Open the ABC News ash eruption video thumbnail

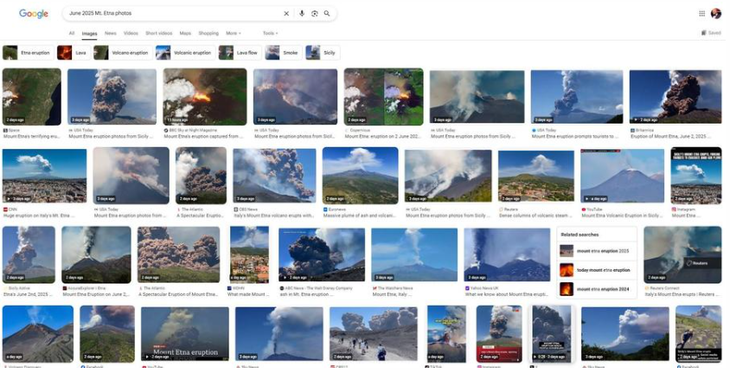tap(322, 255)
